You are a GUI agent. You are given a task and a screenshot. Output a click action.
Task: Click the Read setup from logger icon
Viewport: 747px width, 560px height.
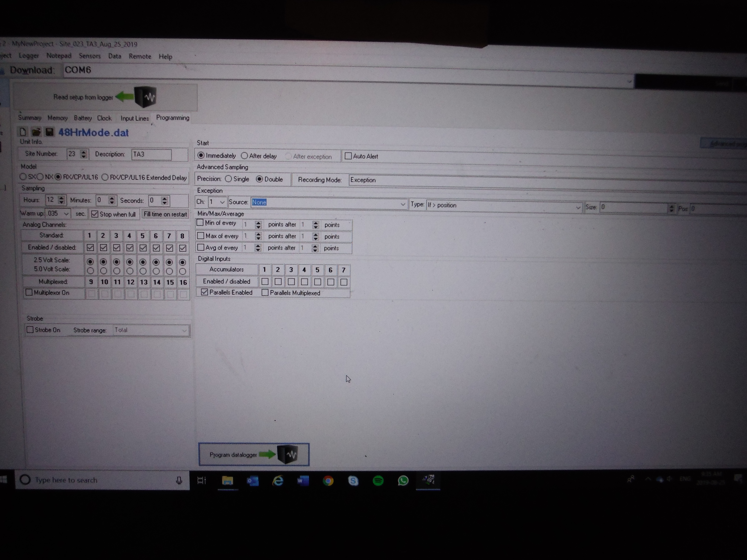coord(145,97)
